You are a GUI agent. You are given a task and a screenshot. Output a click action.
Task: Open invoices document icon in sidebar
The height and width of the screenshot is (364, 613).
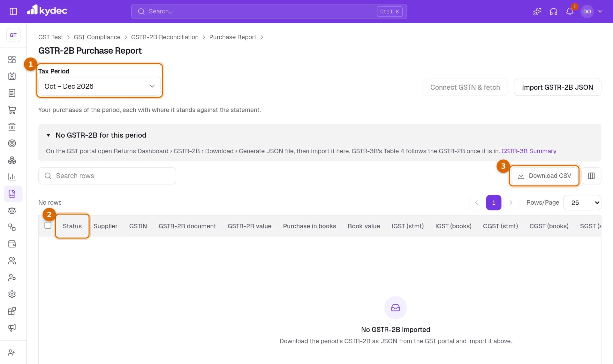(12, 93)
